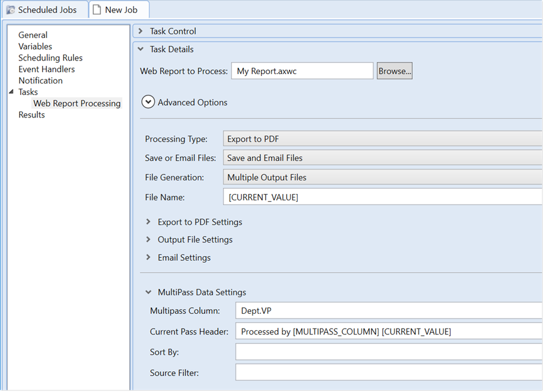
Task: Click the Browse button
Action: coord(395,71)
